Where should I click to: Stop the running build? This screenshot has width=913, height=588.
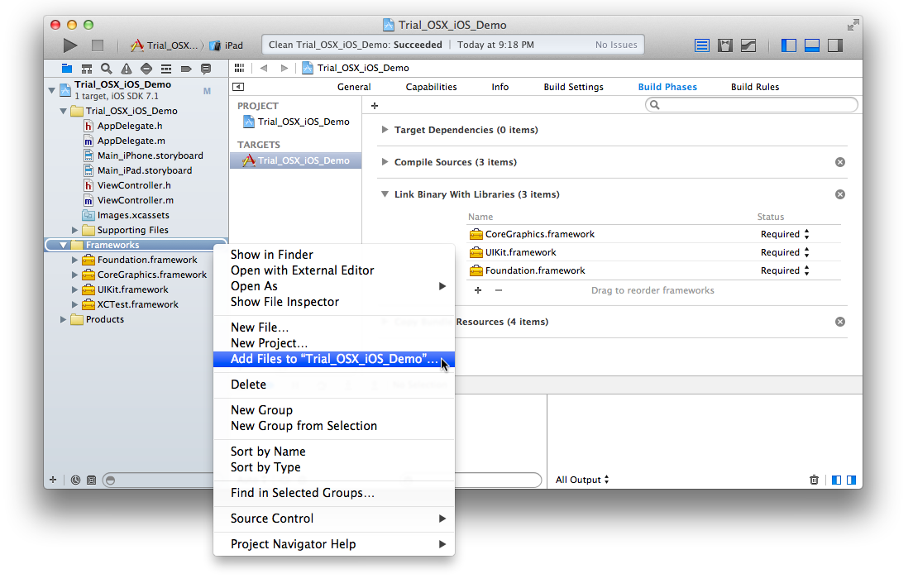click(98, 45)
